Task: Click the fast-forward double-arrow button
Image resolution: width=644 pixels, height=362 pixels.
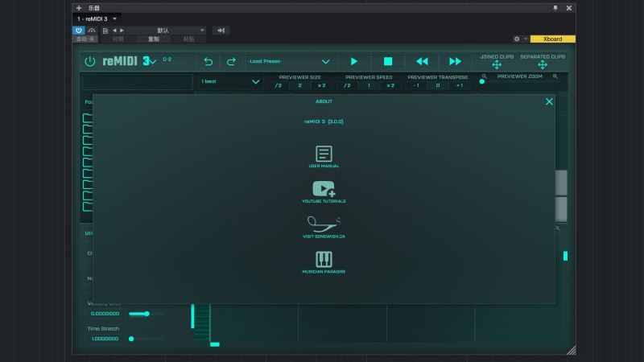Action: (455, 62)
